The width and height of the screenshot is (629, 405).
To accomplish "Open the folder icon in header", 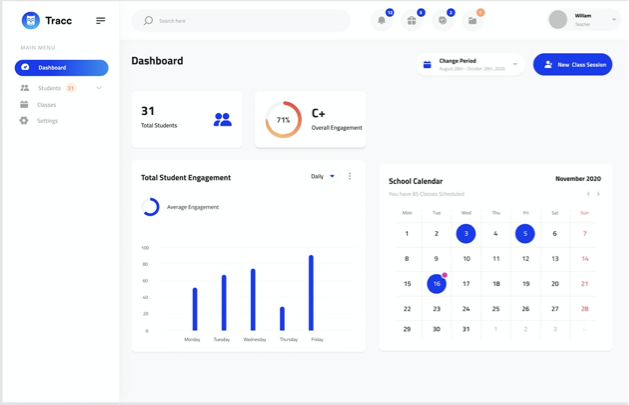I will 473,20.
